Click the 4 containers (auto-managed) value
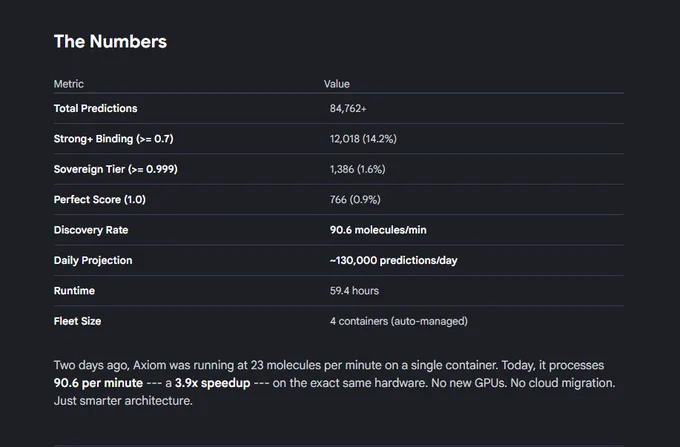Screen dimensions: 680x447 point(399,321)
